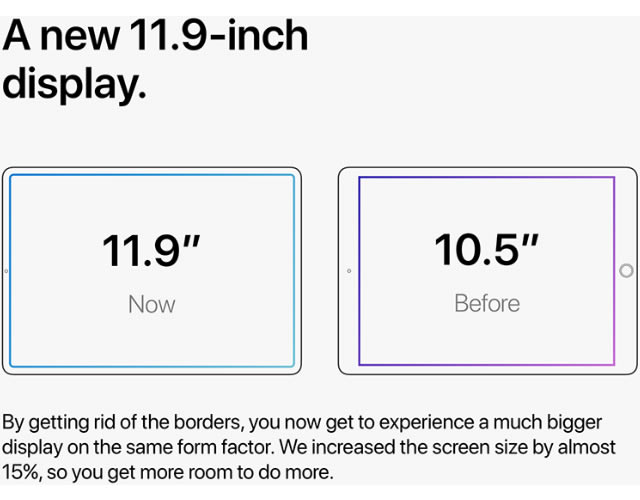Click "11.9-inch" in the page heading
The width and height of the screenshot is (640, 500).
219,38
